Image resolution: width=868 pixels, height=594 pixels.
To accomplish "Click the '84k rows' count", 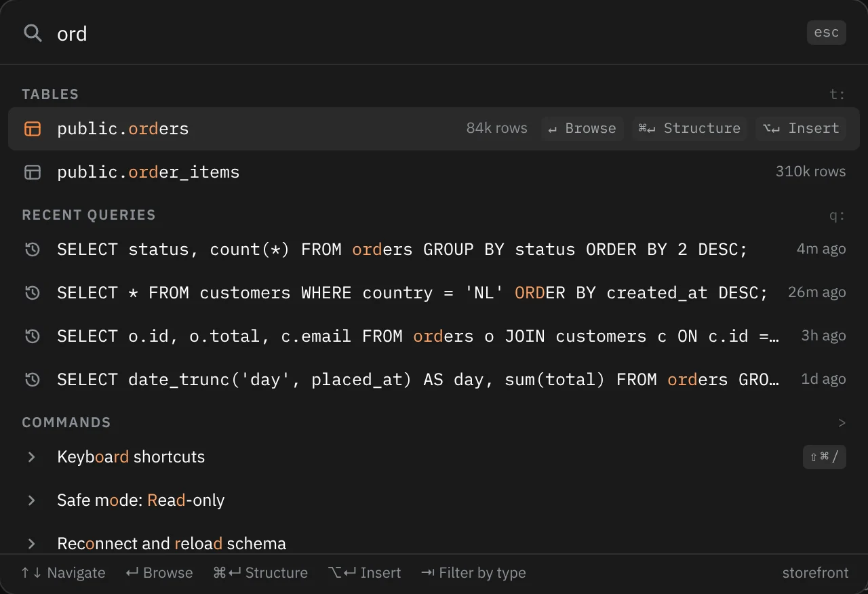I will 496,128.
